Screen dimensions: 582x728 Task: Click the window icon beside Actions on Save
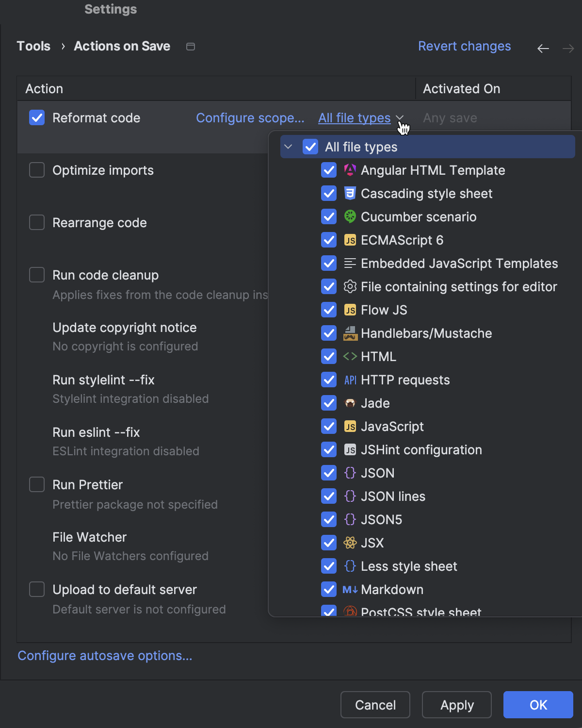(191, 47)
